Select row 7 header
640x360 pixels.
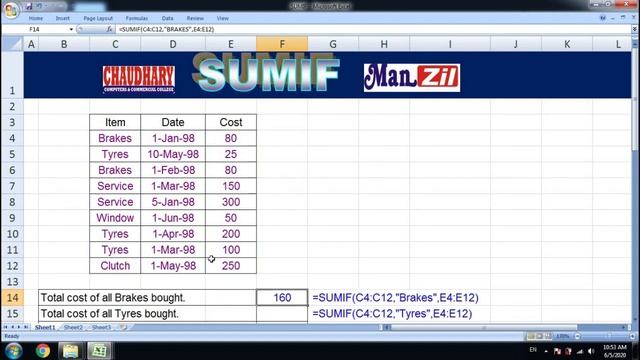pos(12,186)
